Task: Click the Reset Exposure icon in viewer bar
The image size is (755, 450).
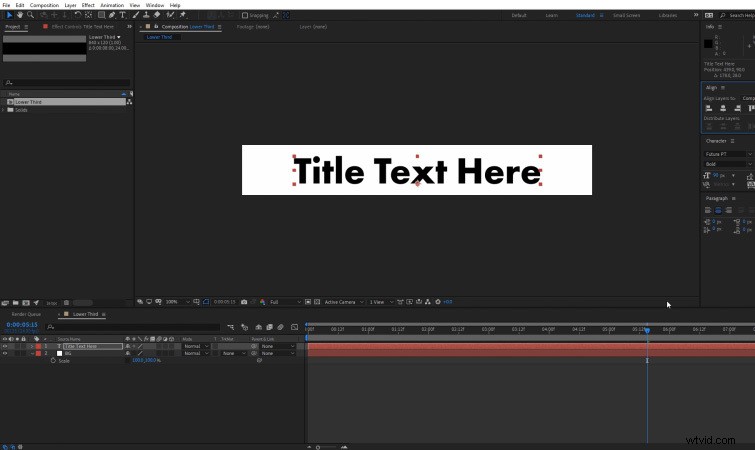Action: coord(438,302)
